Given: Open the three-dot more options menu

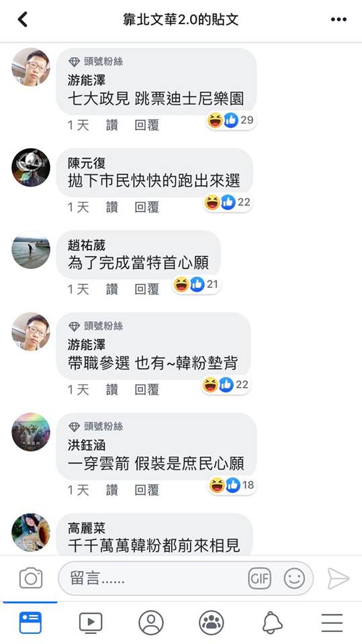Looking at the screenshot, I should pos(338,19).
